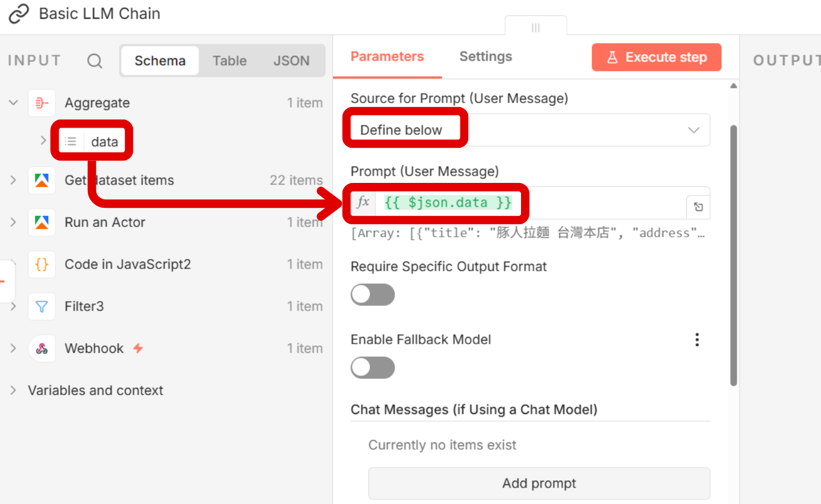Collapse the Aggregate tree section
This screenshot has height=504, width=821.
tap(14, 103)
